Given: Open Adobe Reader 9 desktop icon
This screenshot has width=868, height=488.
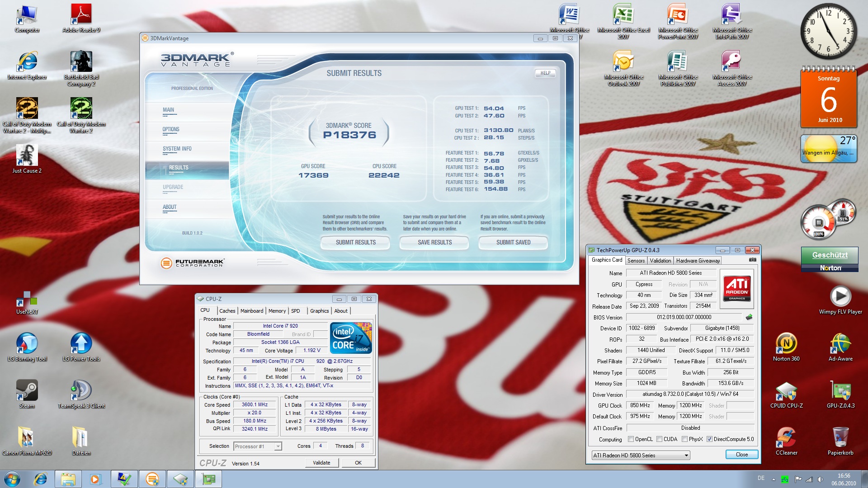Looking at the screenshot, I should point(81,19).
